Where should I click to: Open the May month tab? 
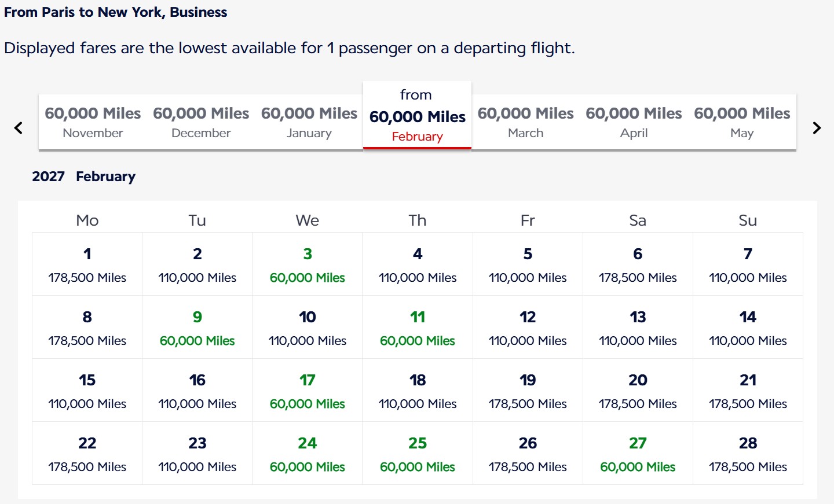coord(742,122)
